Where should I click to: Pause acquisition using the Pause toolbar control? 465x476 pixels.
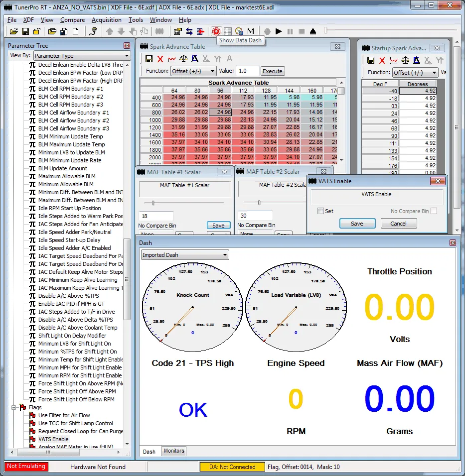click(x=290, y=31)
